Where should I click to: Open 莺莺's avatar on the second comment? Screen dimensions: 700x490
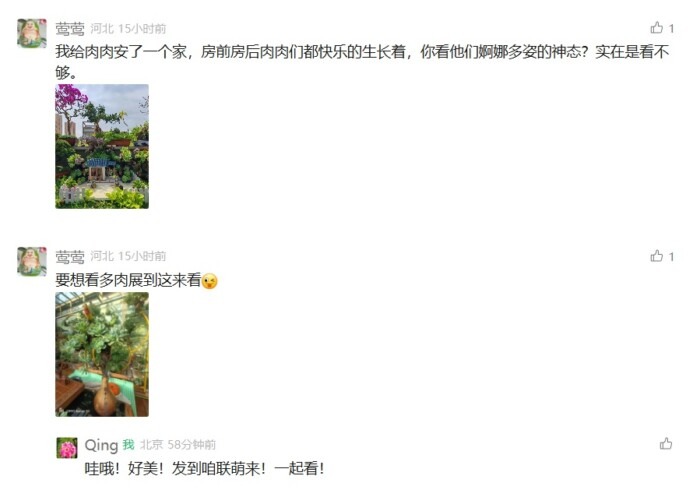coord(32,262)
